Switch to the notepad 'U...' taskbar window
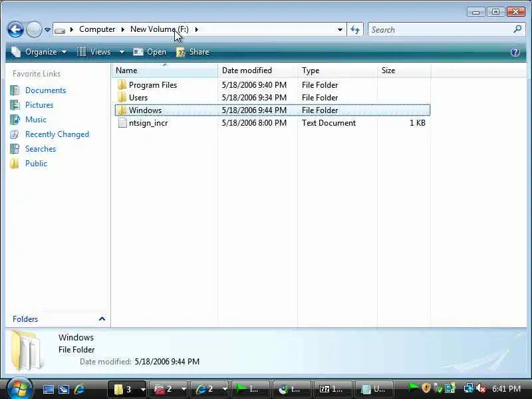 click(374, 389)
